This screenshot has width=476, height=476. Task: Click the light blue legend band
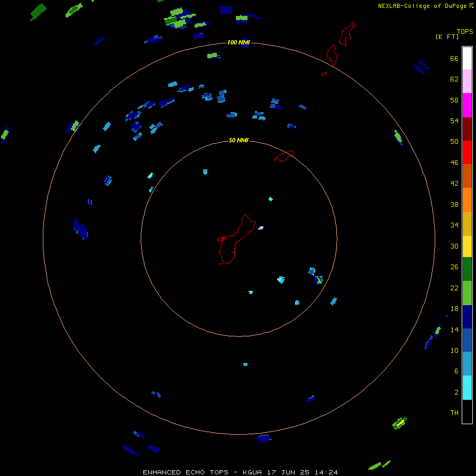467,364
